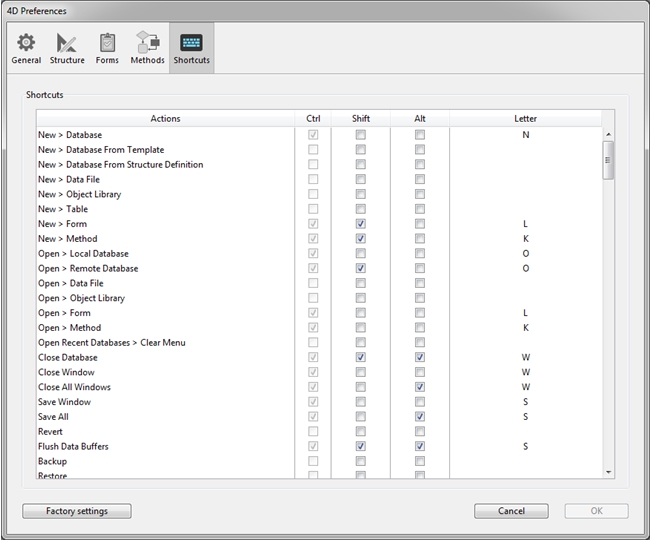
Task: Click the scrollbar down arrow
Action: (x=608, y=471)
